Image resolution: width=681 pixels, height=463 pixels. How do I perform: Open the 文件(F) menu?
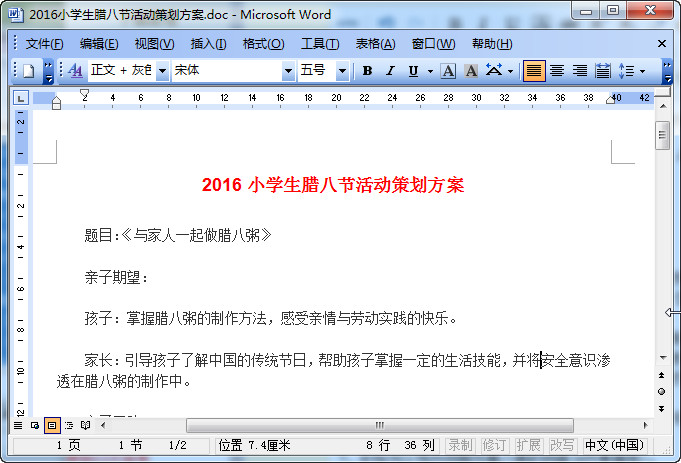point(44,44)
